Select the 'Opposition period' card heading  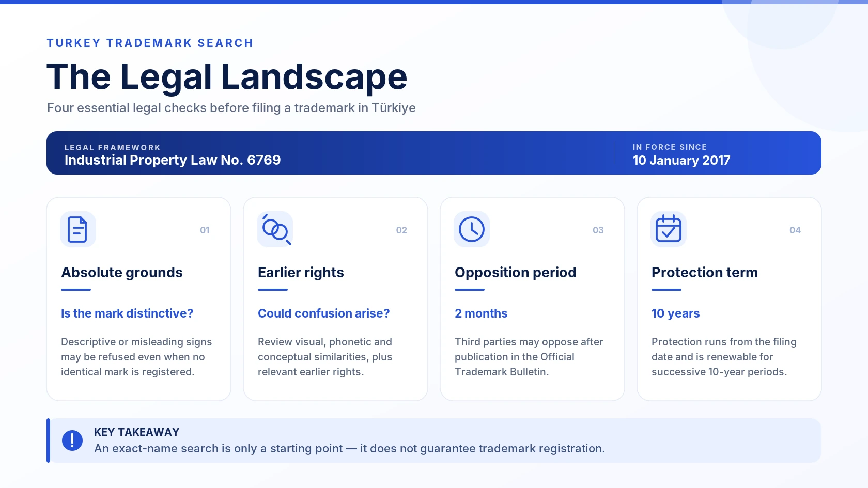(516, 272)
